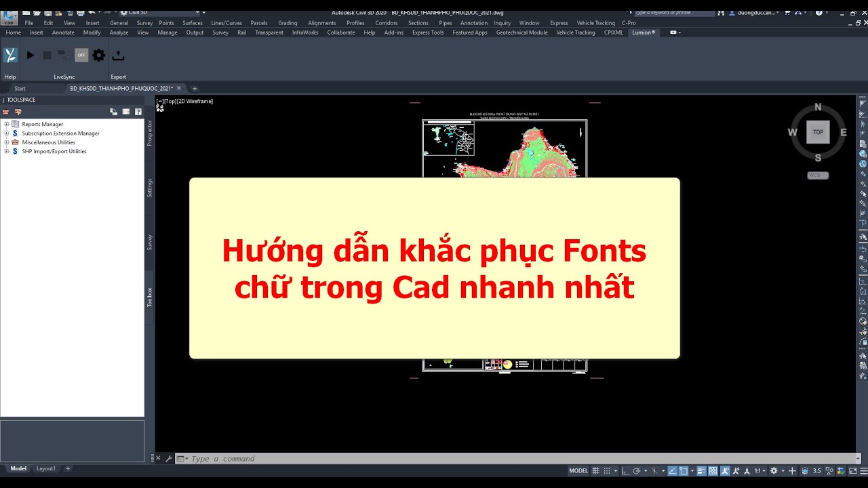Open the Civil 3D workspace dropdown

tap(161, 12)
